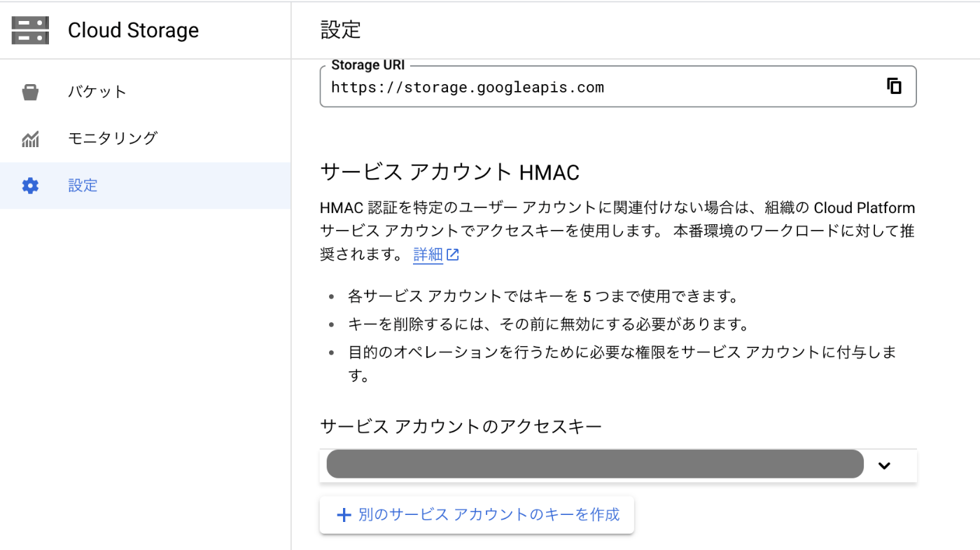Click the サービス アカウントのアクセスキー label
Image resolution: width=980 pixels, height=550 pixels.
(461, 426)
